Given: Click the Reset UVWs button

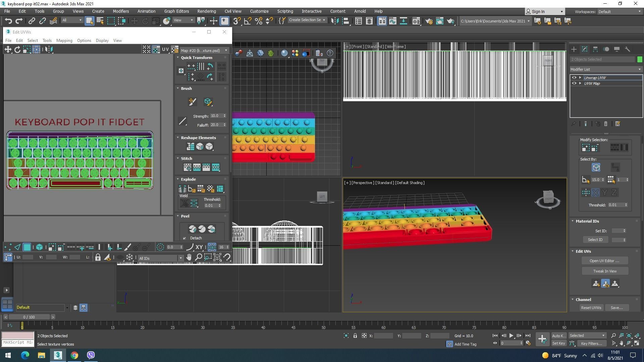Looking at the screenshot, I should pos(591,308).
